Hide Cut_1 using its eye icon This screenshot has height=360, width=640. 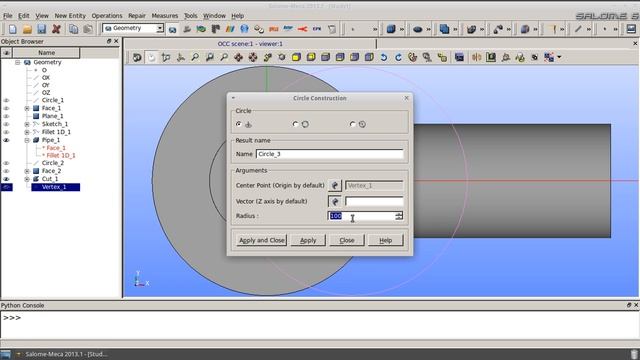[6, 179]
